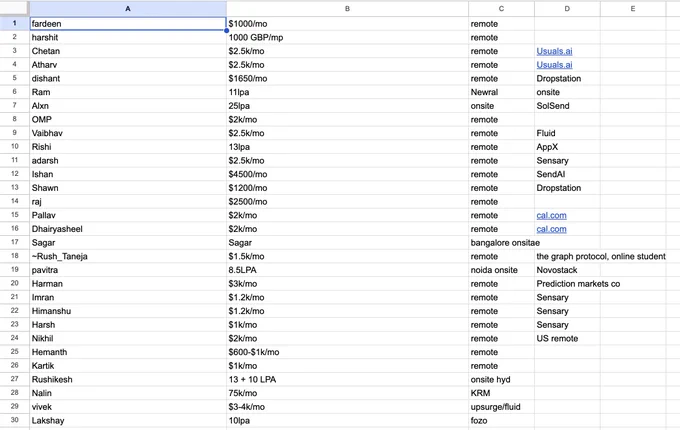Select the "8.5LPA" cell

click(x=347, y=270)
